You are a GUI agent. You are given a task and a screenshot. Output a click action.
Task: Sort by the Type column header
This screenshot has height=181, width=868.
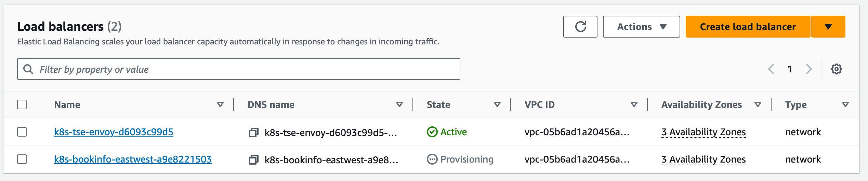coord(796,105)
